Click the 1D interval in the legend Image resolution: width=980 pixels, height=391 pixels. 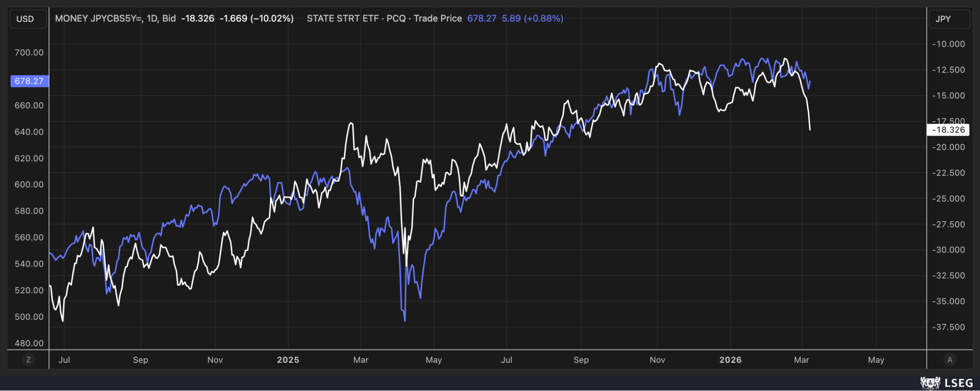pos(152,18)
